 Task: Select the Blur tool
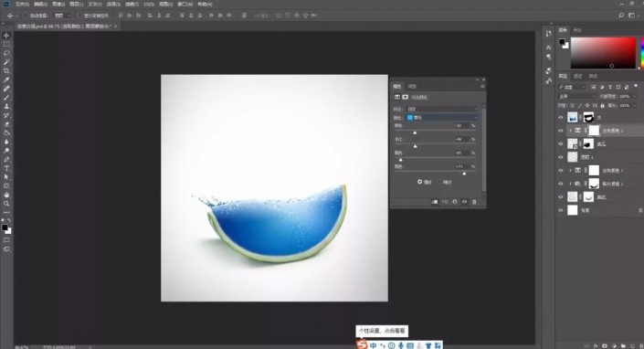click(6, 142)
